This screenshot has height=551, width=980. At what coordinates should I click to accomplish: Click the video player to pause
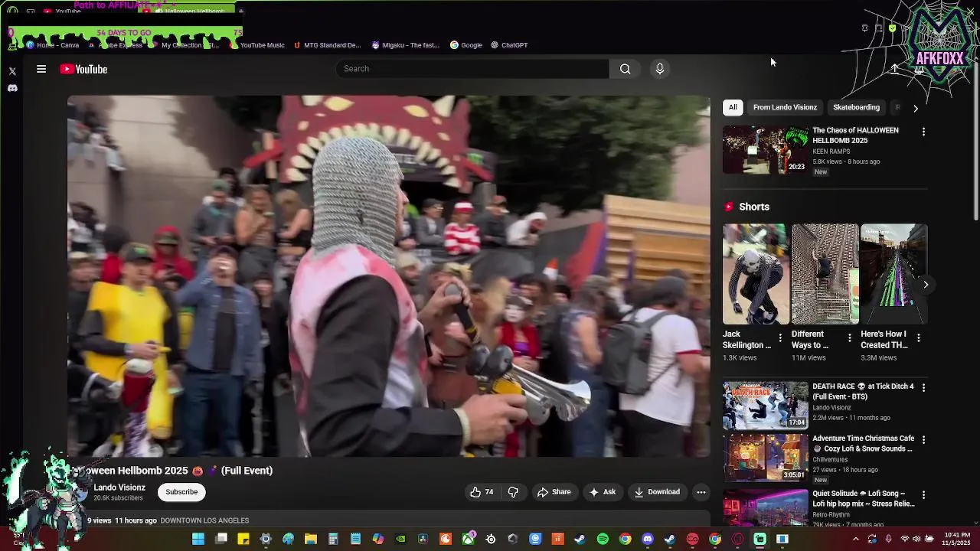(x=389, y=276)
